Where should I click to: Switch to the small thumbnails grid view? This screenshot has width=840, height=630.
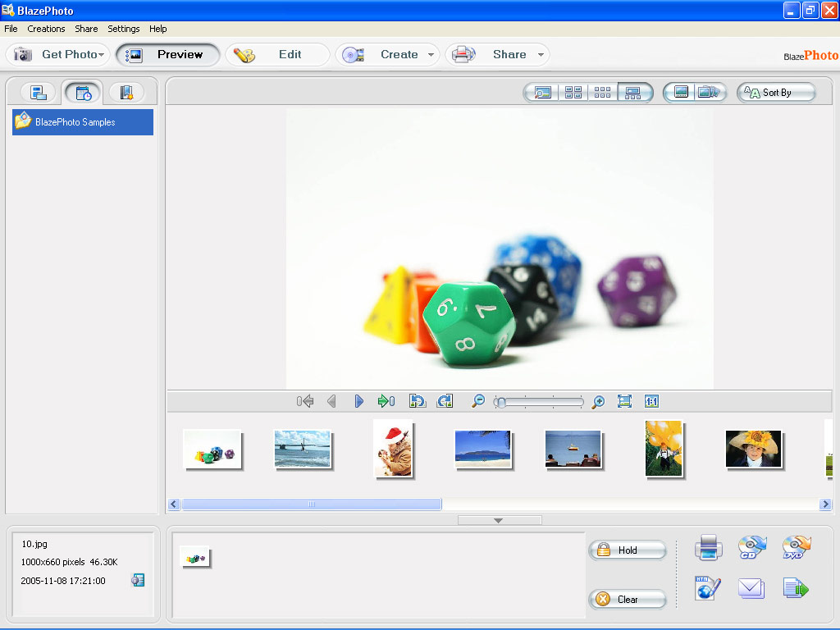click(x=603, y=93)
